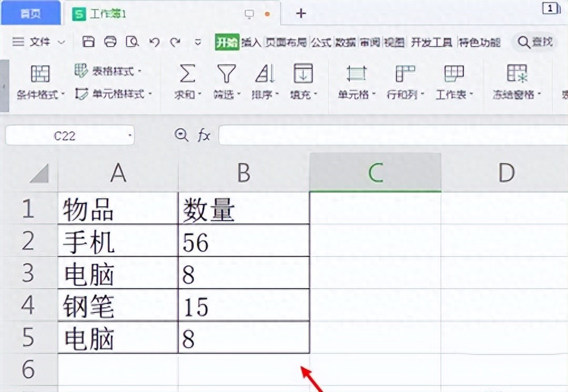Click the fx insert function icon
Image resolution: width=568 pixels, height=392 pixels.
[x=204, y=136]
